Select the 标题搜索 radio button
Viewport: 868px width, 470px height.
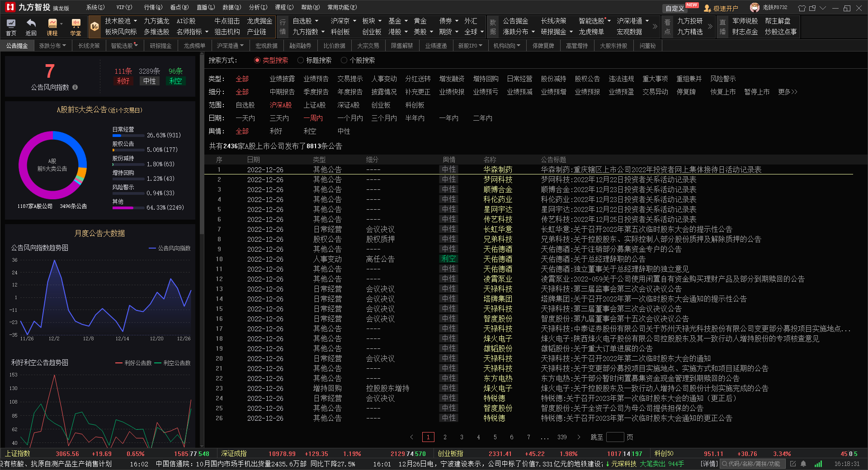[x=301, y=60]
